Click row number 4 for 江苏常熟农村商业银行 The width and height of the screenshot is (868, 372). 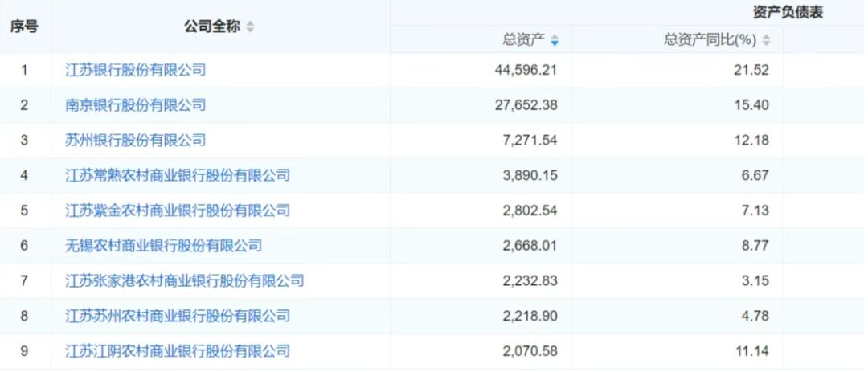pyautogui.click(x=24, y=175)
